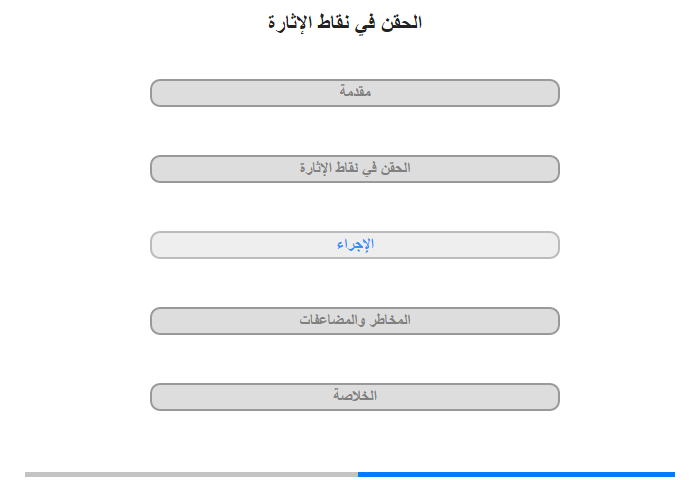The image size is (700, 480).
Task: Open the Trigger Point Injections menu section
Action: click(355, 169)
